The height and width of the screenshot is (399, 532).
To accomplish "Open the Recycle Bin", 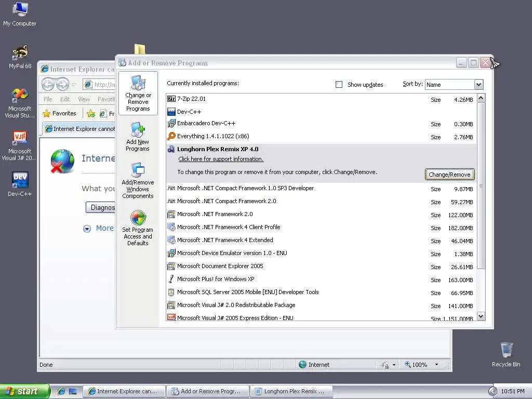I will pos(506,354).
